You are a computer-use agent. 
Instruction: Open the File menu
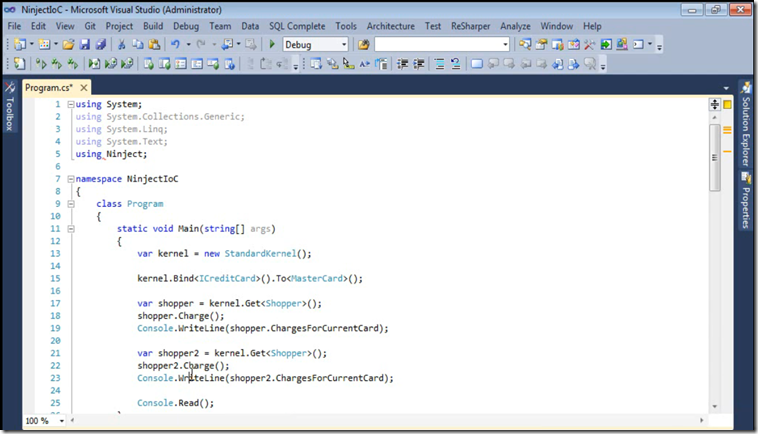(x=14, y=26)
